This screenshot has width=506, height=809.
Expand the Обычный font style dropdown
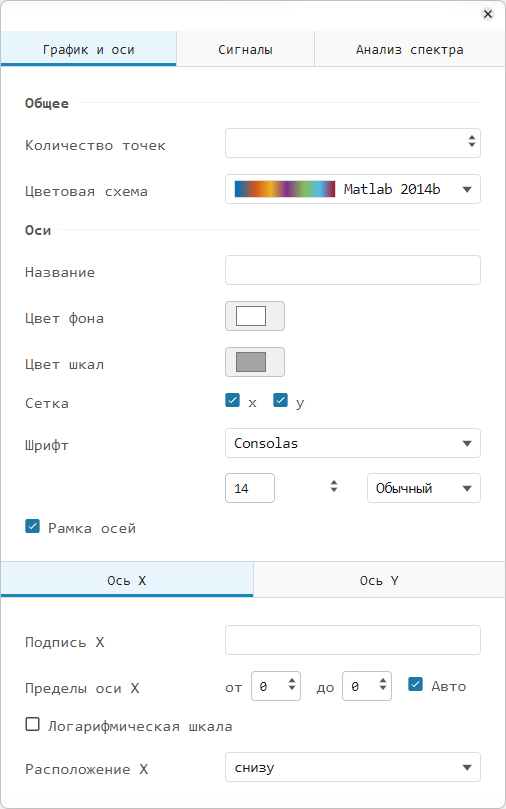coord(424,488)
